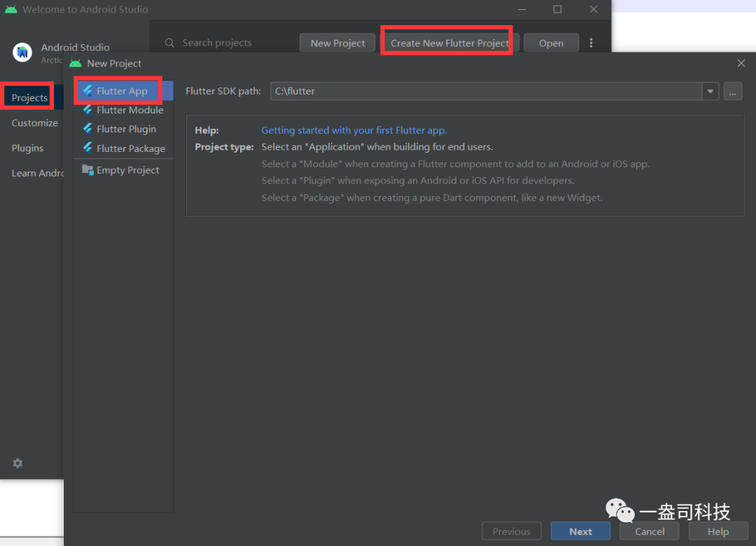Select Flutter App project type
The width and height of the screenshot is (756, 546).
[123, 91]
